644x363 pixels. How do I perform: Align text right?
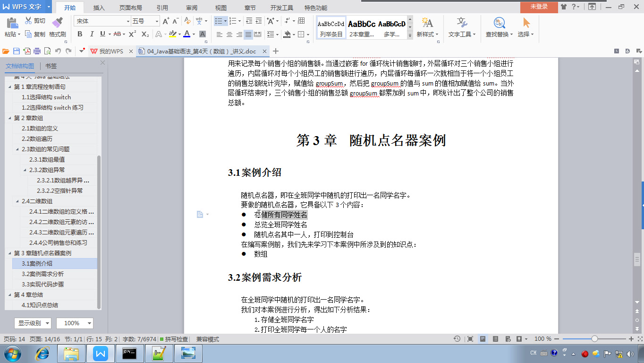239,34
